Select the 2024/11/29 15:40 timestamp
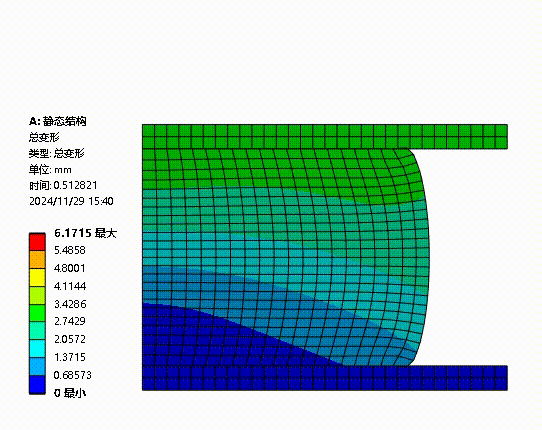The height and width of the screenshot is (430, 542). tap(71, 202)
